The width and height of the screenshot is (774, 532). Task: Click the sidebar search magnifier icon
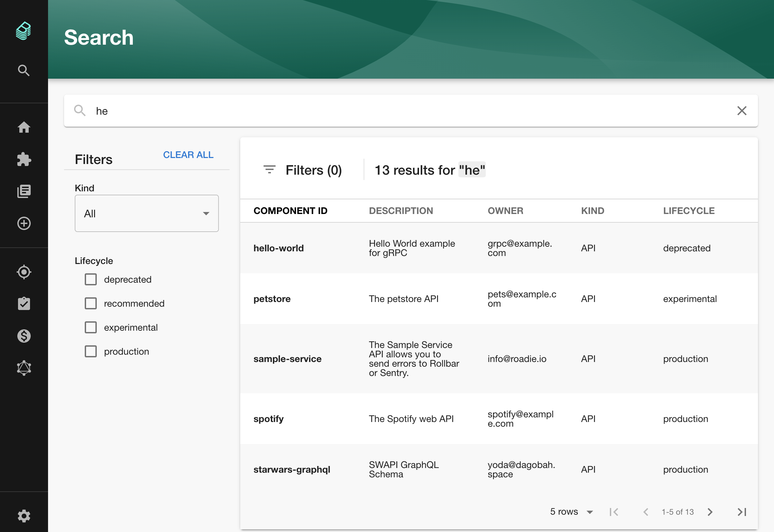pos(24,70)
